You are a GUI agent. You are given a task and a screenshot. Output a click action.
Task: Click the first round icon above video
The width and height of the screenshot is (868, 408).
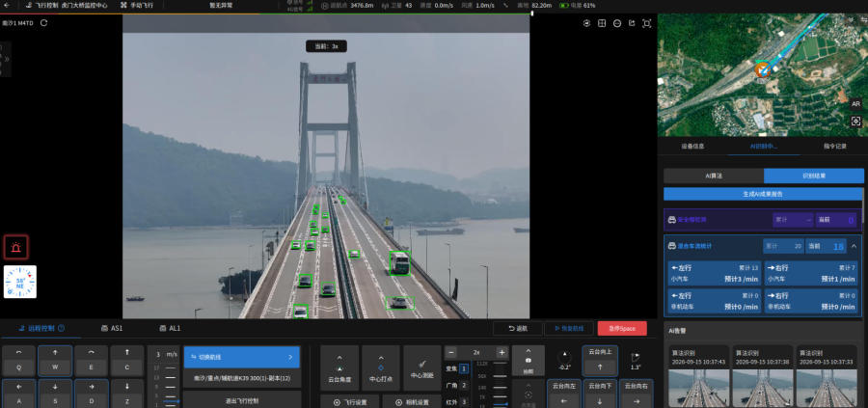click(587, 23)
